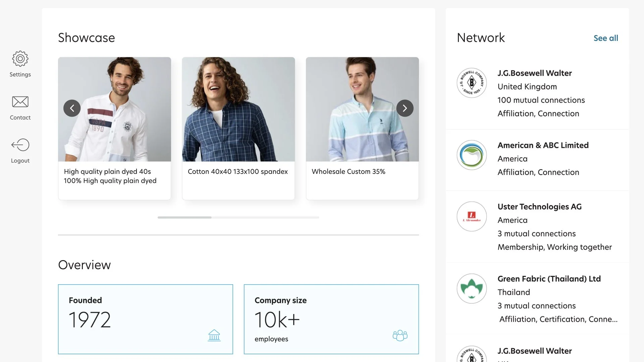The height and width of the screenshot is (362, 644).
Task: Click Green Fabric Thailand lotus logo
Action: click(x=472, y=288)
